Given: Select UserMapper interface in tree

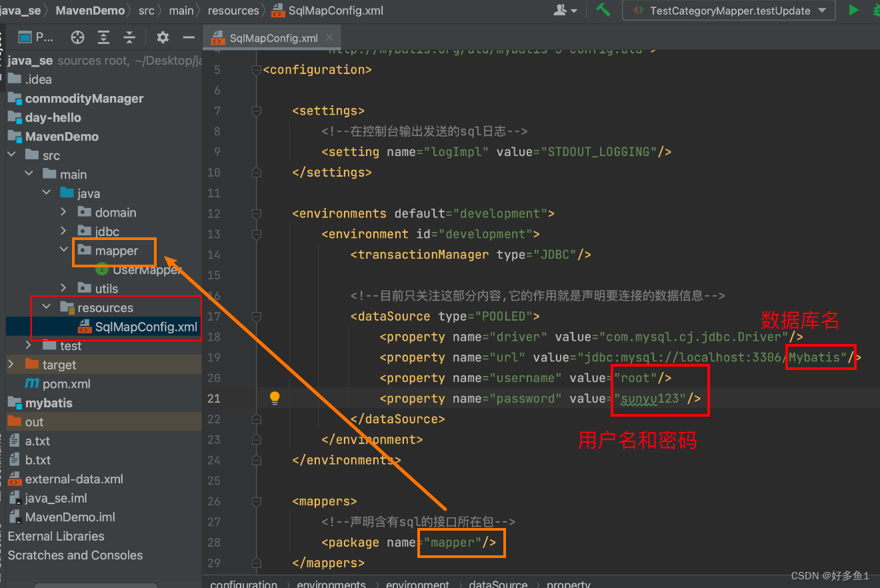Looking at the screenshot, I should pos(147,269).
